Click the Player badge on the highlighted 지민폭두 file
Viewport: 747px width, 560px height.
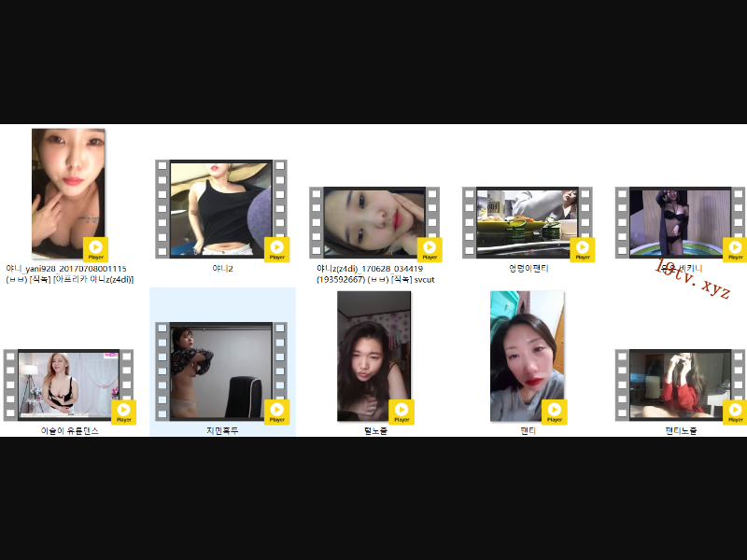click(276, 412)
